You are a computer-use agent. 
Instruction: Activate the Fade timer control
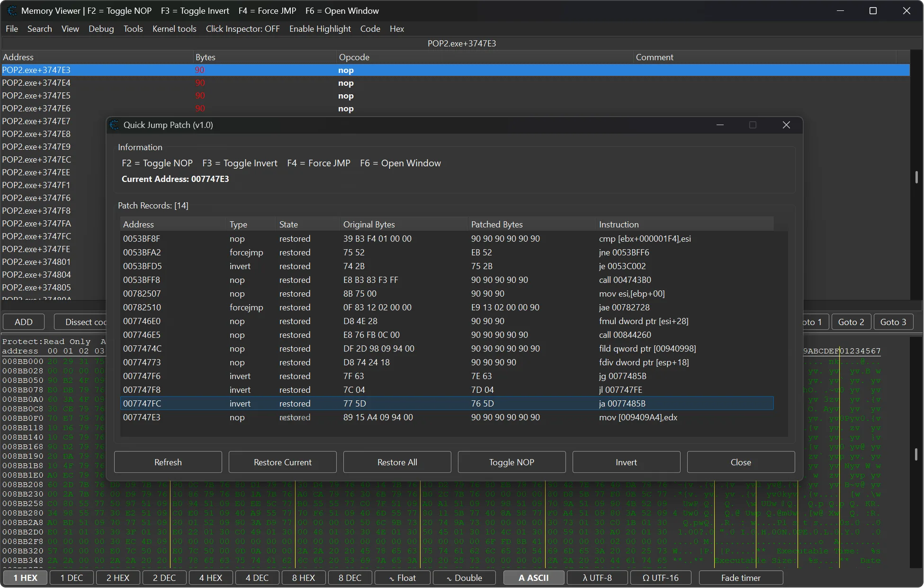(x=740, y=578)
